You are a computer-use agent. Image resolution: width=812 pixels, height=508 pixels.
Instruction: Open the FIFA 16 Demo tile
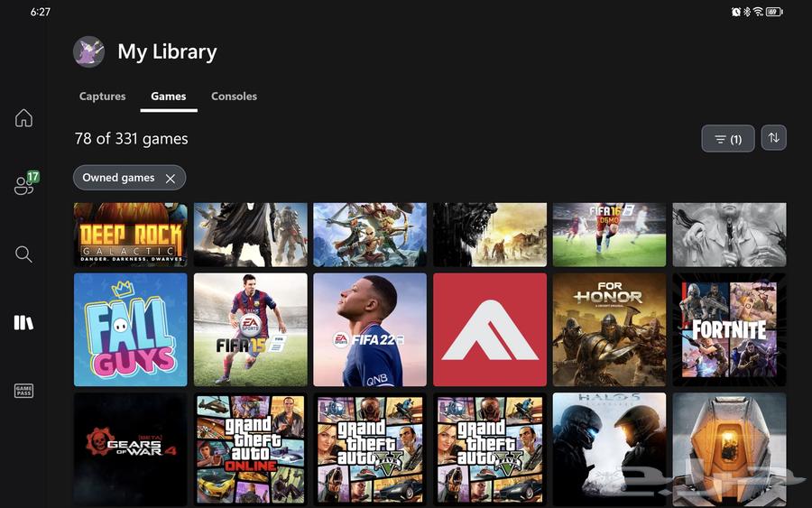point(610,235)
